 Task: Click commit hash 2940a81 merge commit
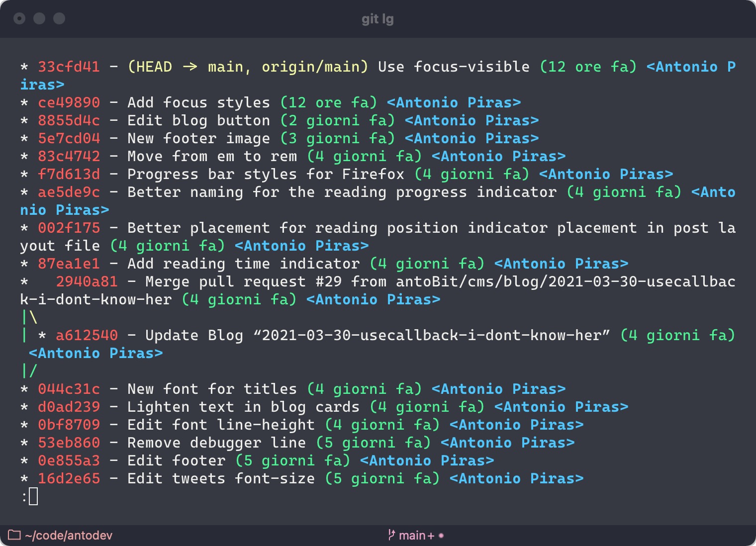(87, 281)
